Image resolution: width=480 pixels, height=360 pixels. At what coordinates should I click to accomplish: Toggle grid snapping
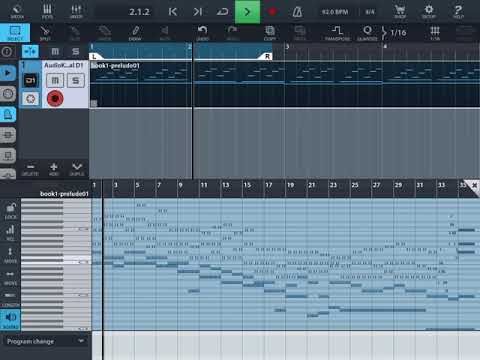coord(435,33)
